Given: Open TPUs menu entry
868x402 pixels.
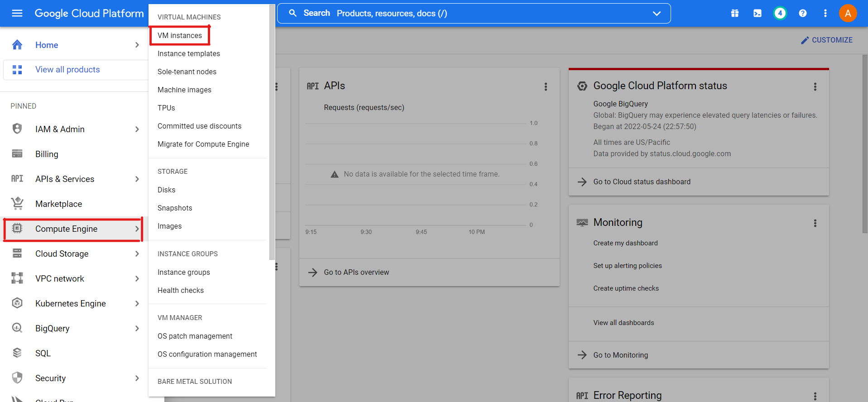Looking at the screenshot, I should (166, 108).
